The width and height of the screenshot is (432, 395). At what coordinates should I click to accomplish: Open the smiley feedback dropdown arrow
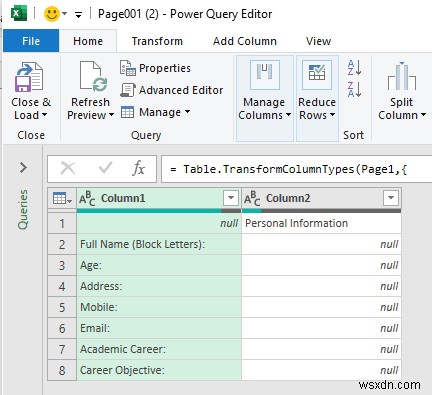click(65, 14)
